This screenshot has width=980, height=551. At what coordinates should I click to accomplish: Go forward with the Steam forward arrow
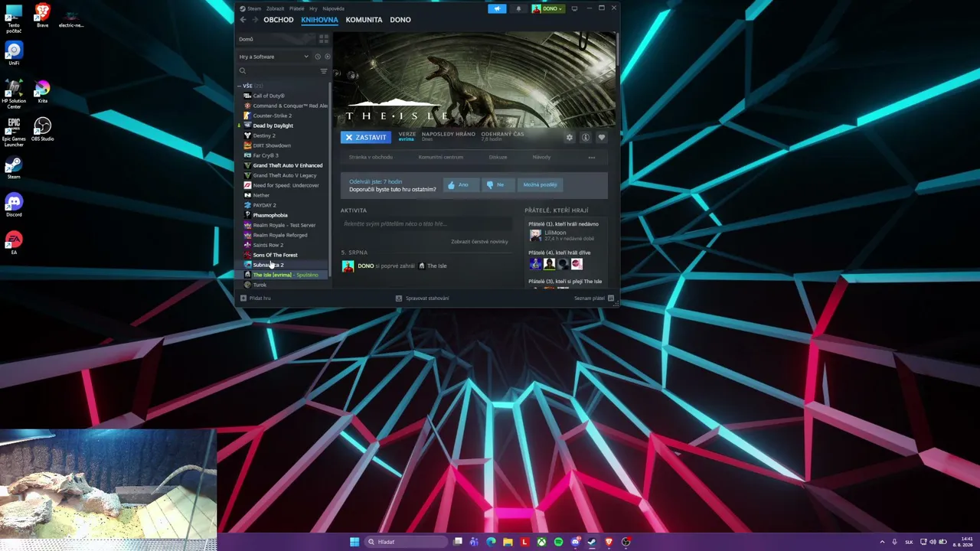(255, 20)
